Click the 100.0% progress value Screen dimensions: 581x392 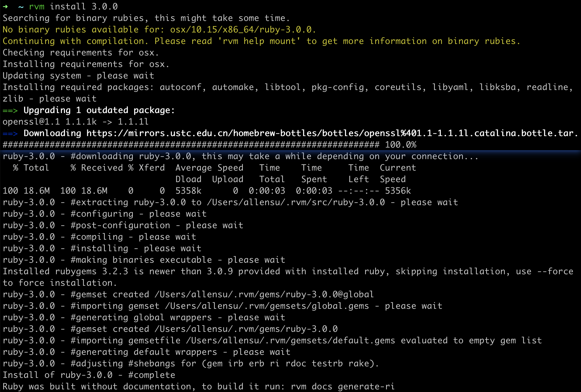coord(401,145)
